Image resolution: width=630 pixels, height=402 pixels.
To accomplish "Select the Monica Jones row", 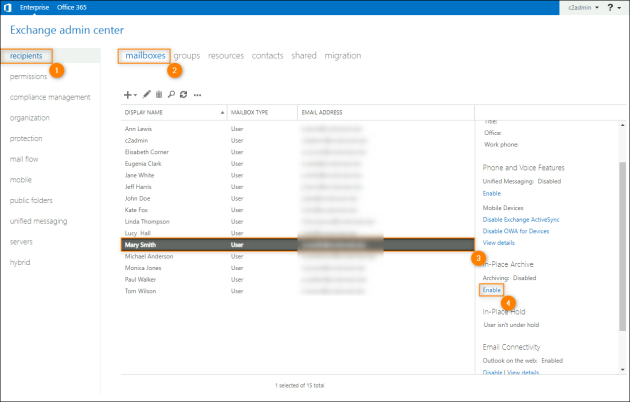I will coord(298,268).
